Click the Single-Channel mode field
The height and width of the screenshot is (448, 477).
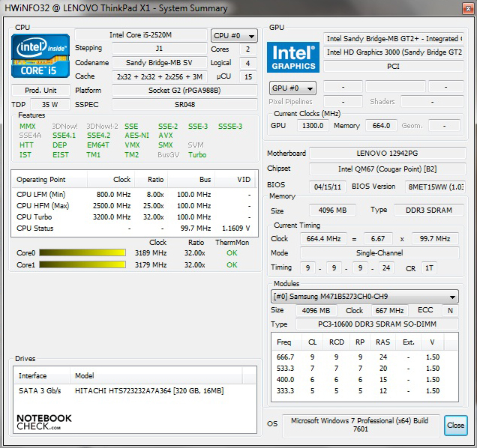point(379,253)
